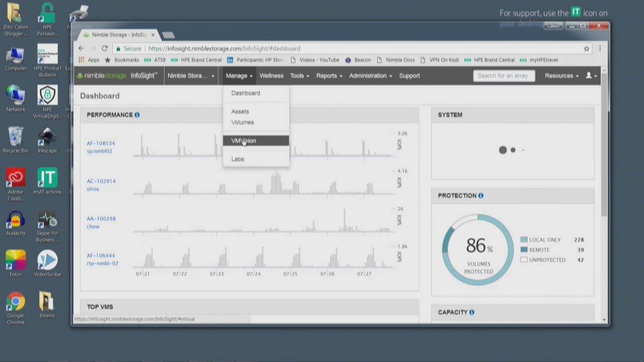Launch Adobe Creative Cloud desktop icon
Screen dimensions: 644x362
click(16, 185)
